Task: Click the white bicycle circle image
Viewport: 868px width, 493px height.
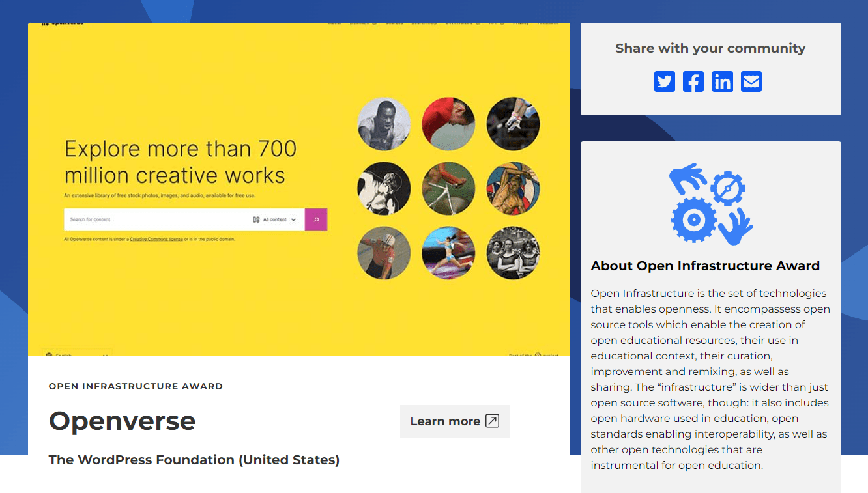Action: (x=448, y=188)
